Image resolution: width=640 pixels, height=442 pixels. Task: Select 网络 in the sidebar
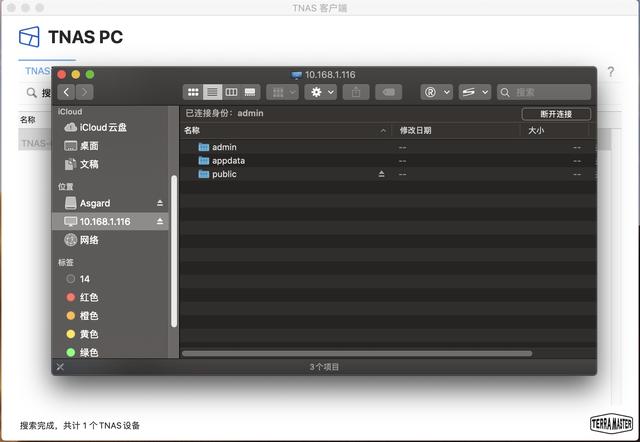click(x=90, y=240)
